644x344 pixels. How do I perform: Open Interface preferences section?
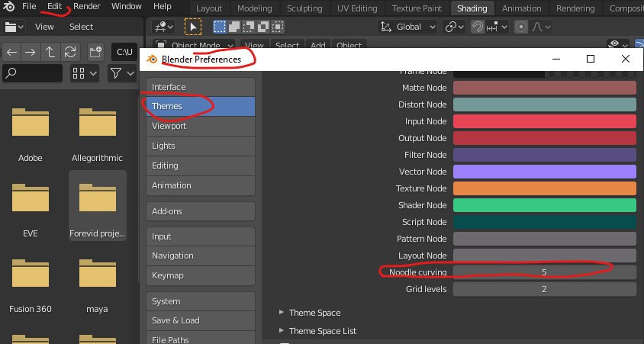[x=201, y=87]
